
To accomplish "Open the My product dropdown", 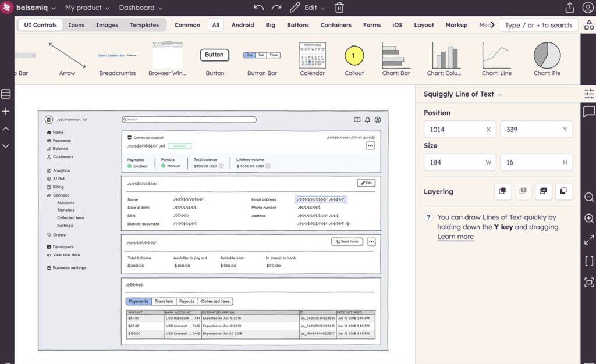I will tap(87, 8).
